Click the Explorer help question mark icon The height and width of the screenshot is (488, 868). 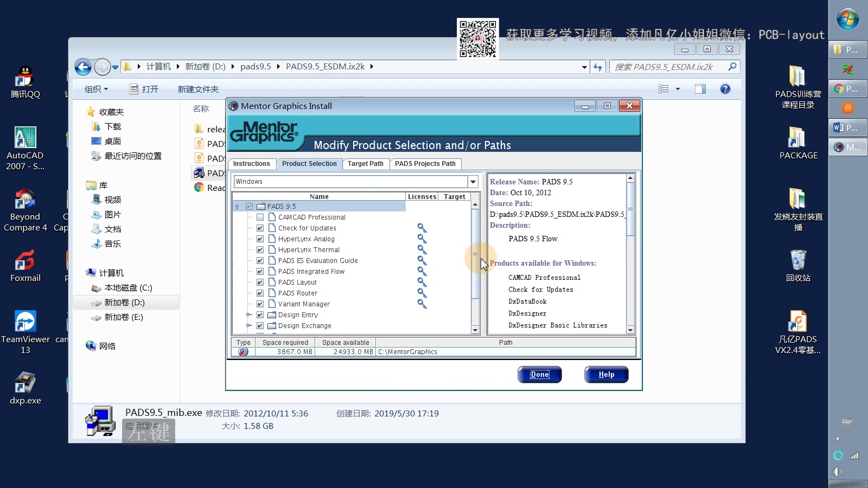(725, 89)
